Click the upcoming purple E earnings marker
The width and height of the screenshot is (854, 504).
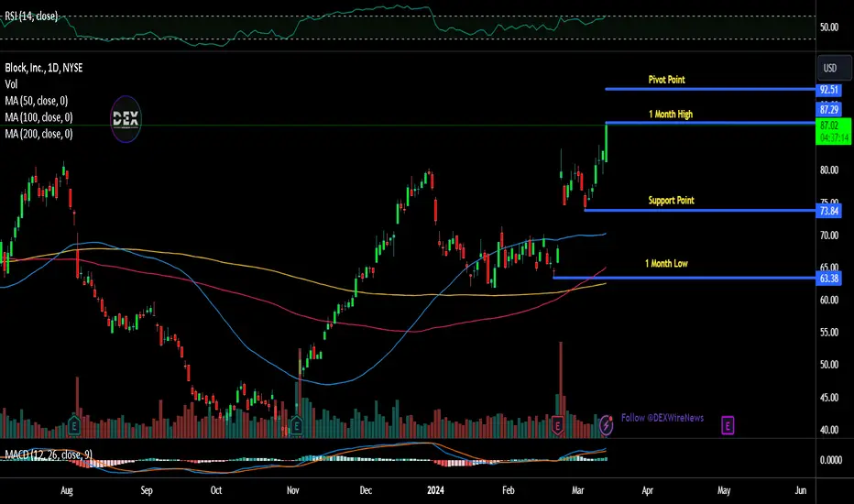tap(728, 425)
